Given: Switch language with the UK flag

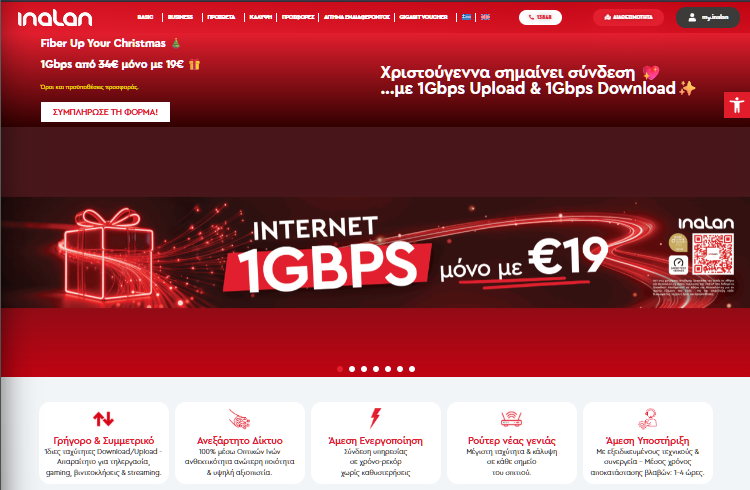Looking at the screenshot, I should [485, 17].
